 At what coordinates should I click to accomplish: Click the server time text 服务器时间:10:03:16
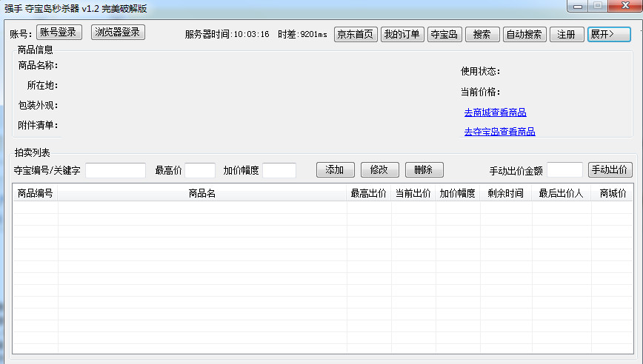click(227, 34)
